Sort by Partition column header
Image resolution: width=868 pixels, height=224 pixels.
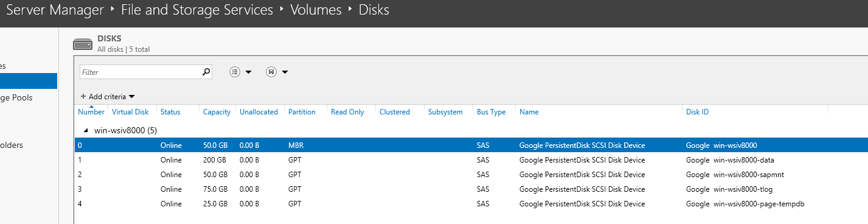pos(302,112)
